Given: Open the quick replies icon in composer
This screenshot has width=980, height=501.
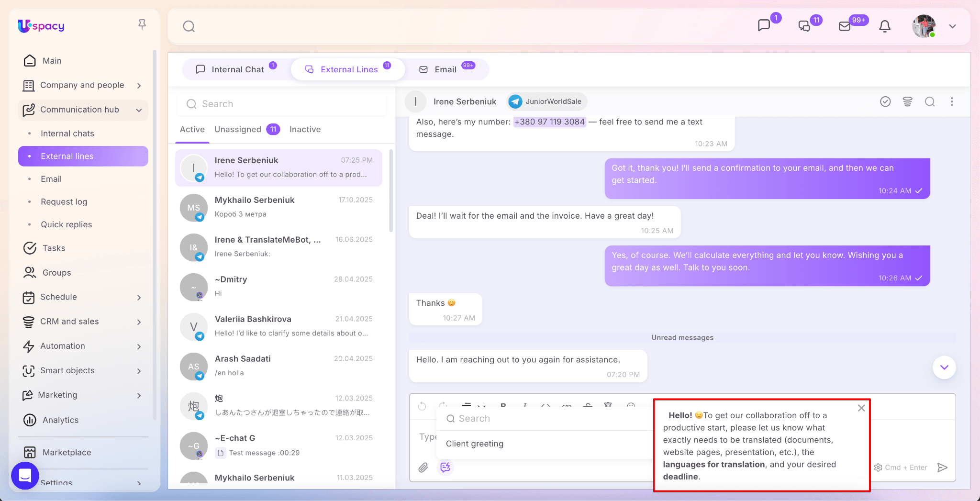Looking at the screenshot, I should tap(445, 468).
